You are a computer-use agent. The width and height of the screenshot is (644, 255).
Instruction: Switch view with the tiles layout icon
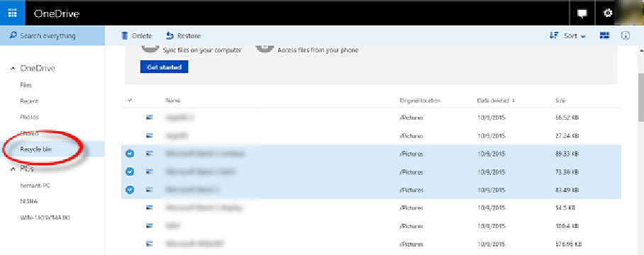coord(604,35)
